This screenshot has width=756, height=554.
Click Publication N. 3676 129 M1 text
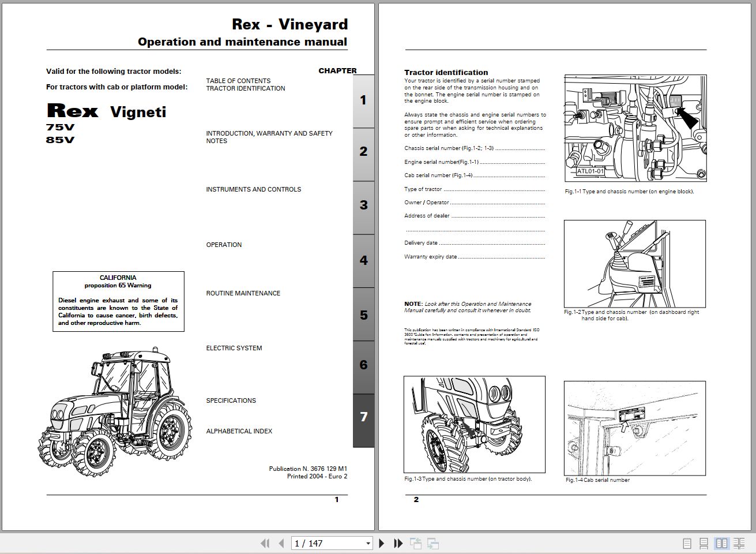pos(308,469)
